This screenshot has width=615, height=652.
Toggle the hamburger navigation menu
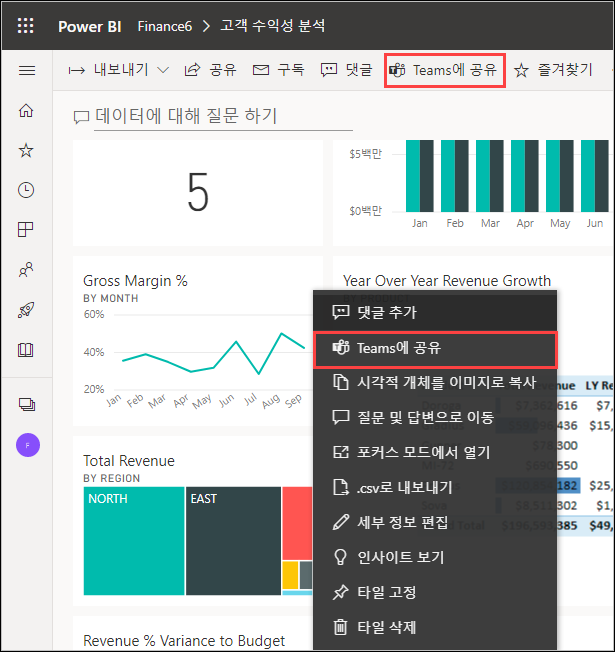point(27,70)
